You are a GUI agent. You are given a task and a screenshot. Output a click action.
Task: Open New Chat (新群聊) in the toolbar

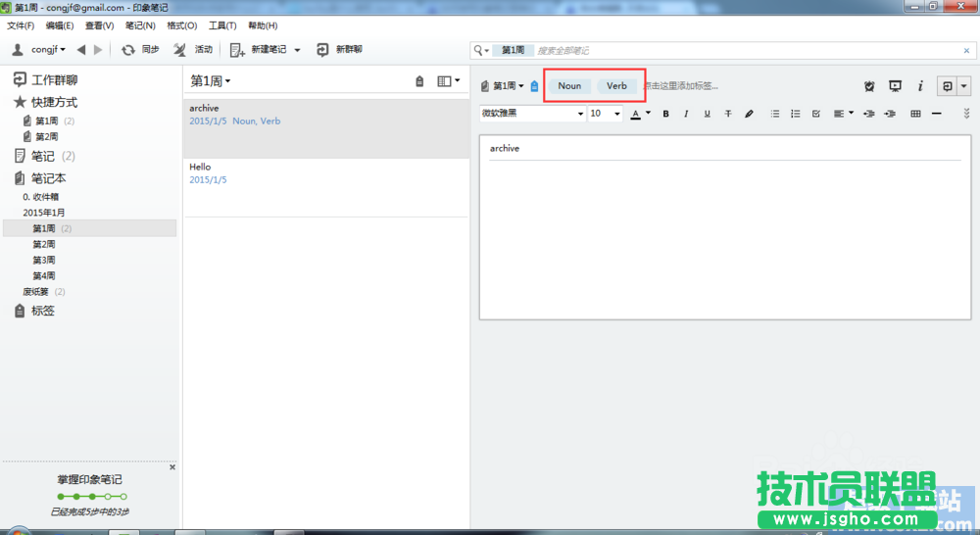338,49
